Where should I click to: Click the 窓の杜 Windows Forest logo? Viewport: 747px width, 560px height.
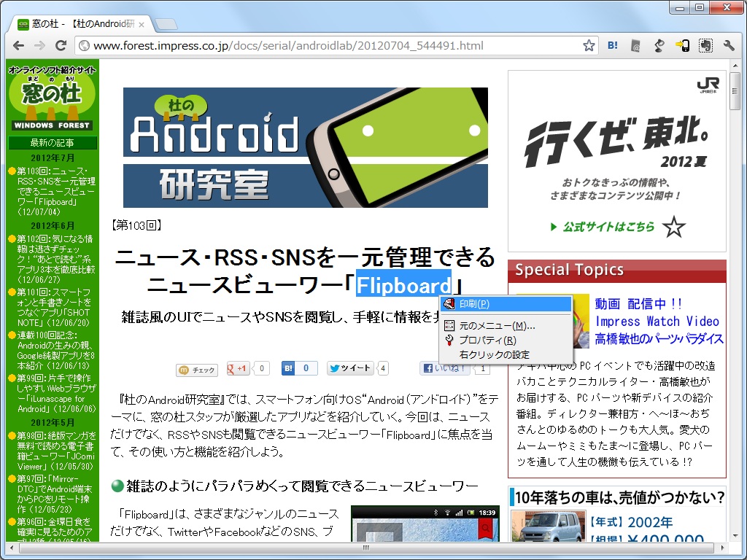tap(53, 97)
